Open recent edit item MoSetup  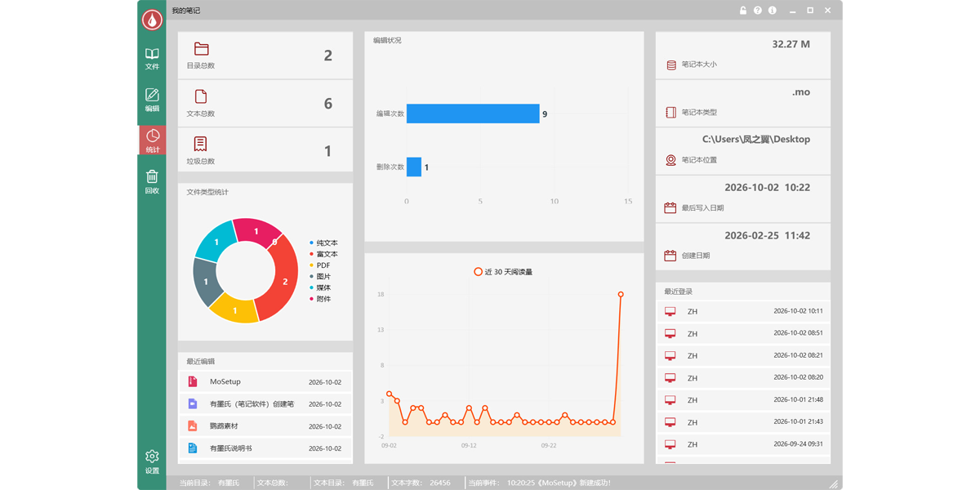tap(265, 381)
